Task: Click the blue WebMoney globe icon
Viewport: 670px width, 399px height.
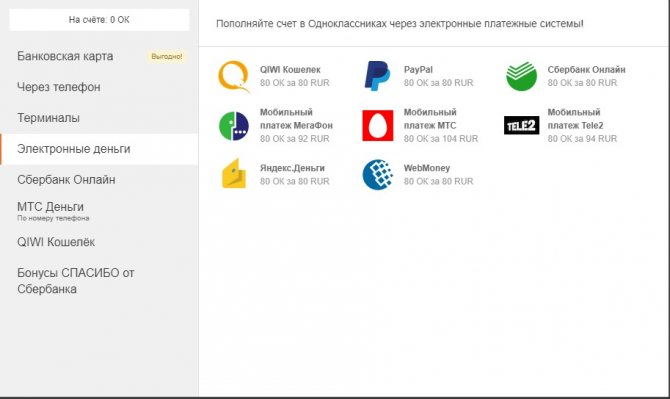Action: tap(378, 175)
